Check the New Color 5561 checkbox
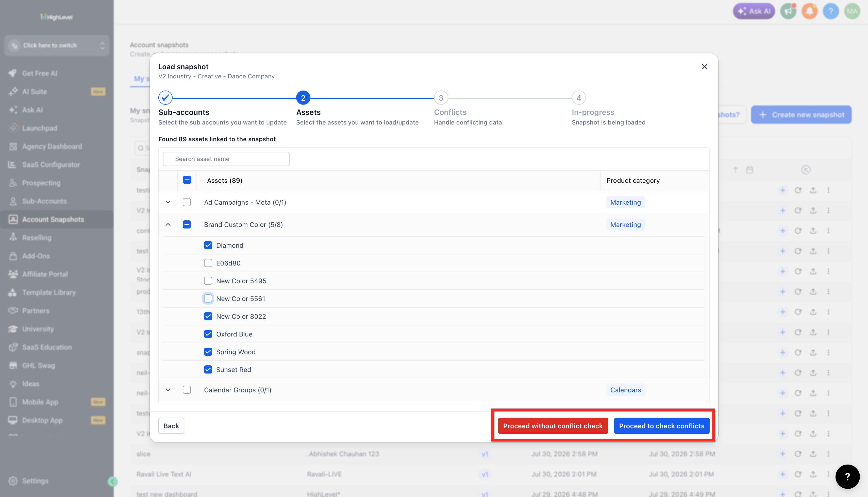868x497 pixels. (208, 298)
